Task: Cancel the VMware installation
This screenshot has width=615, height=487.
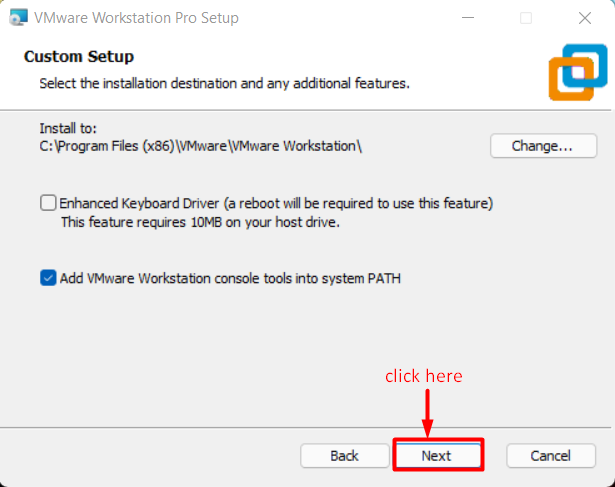Action: click(x=551, y=455)
